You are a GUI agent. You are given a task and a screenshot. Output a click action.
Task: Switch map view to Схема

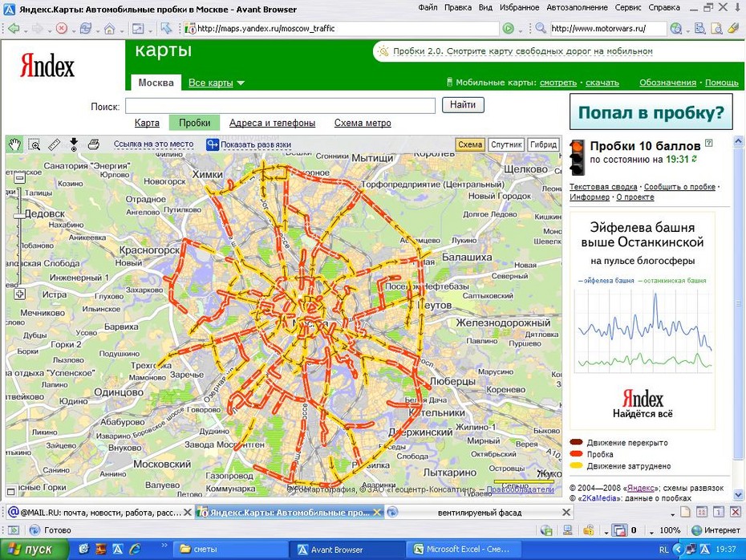tap(470, 144)
